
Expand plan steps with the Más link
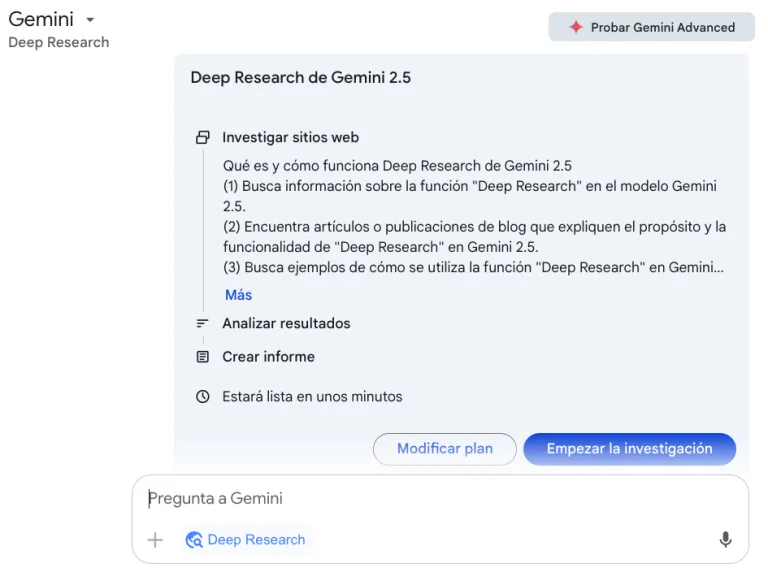click(239, 295)
